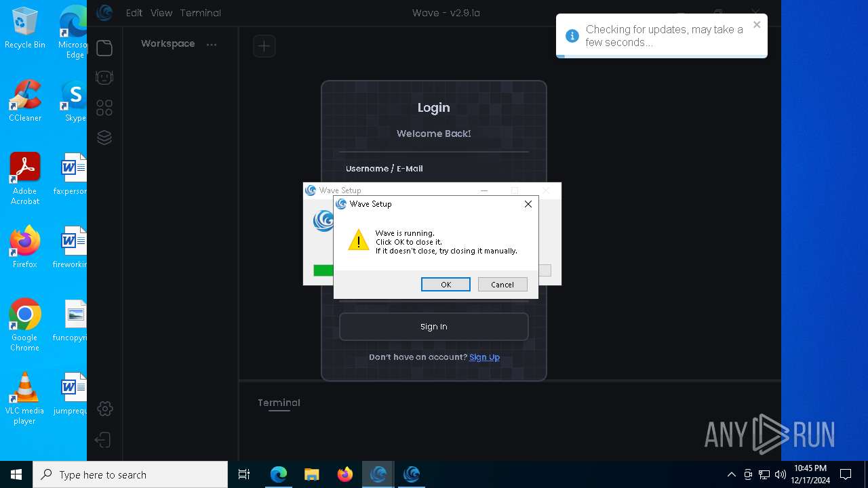Open the file explorer sidebar icon
Image resolution: width=868 pixels, height=488 pixels.
(104, 48)
